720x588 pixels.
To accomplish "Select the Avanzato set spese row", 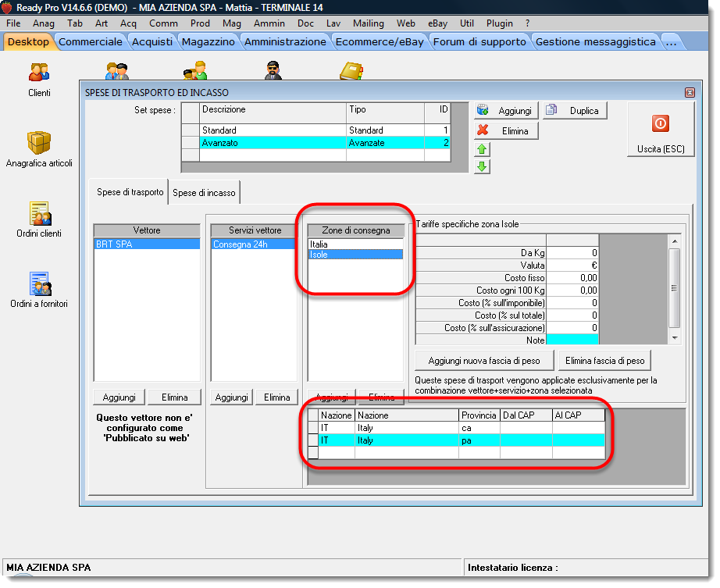I will coord(316,143).
